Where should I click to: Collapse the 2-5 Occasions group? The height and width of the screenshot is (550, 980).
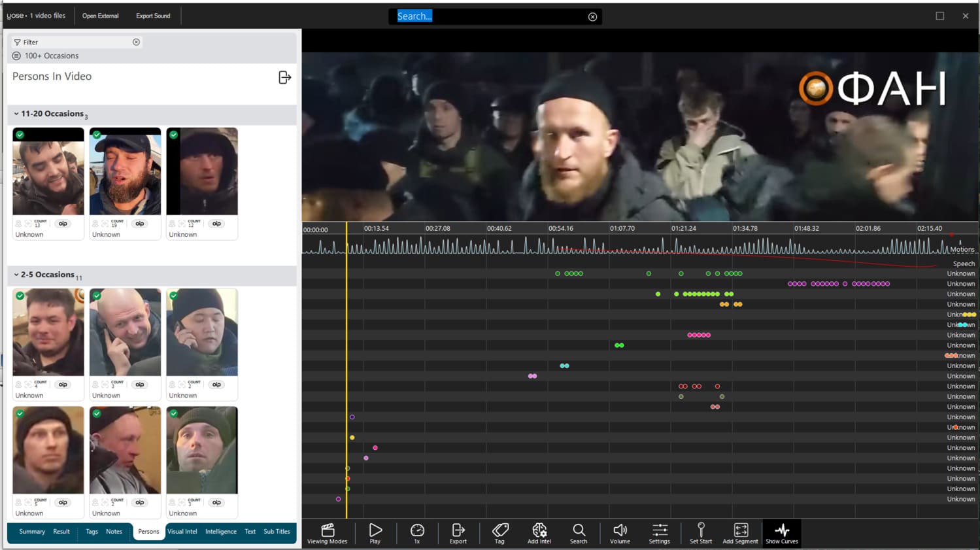coord(16,275)
